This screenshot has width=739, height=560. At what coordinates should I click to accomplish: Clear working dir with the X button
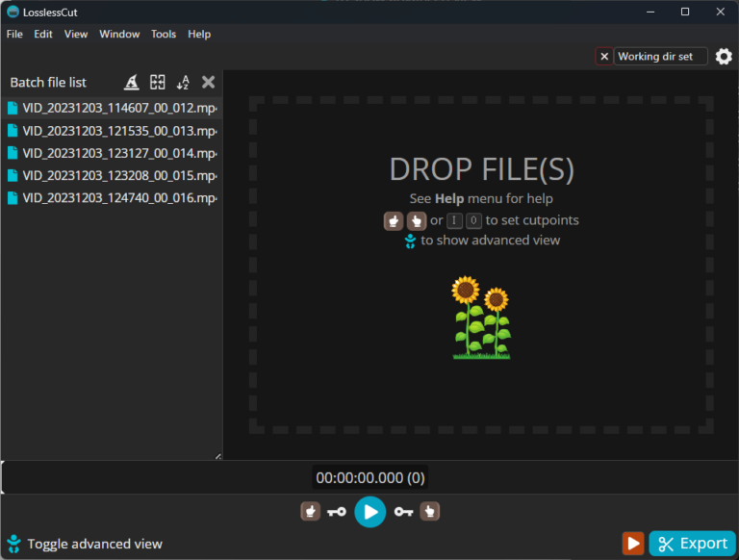coord(604,57)
